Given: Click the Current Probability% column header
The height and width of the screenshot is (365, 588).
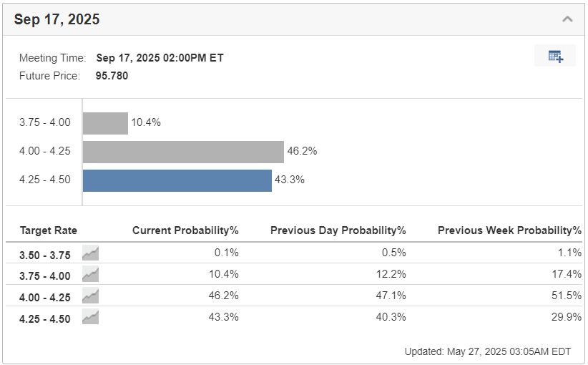Looking at the screenshot, I should 185,230.
